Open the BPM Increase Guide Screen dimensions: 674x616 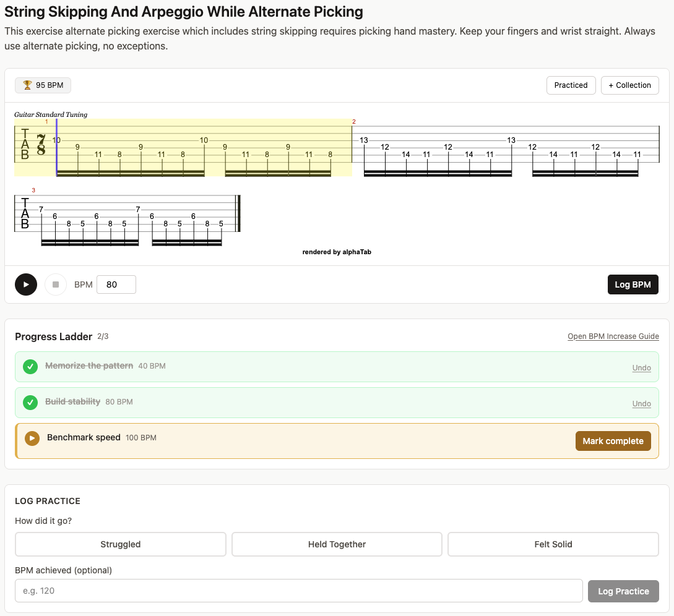tap(613, 336)
